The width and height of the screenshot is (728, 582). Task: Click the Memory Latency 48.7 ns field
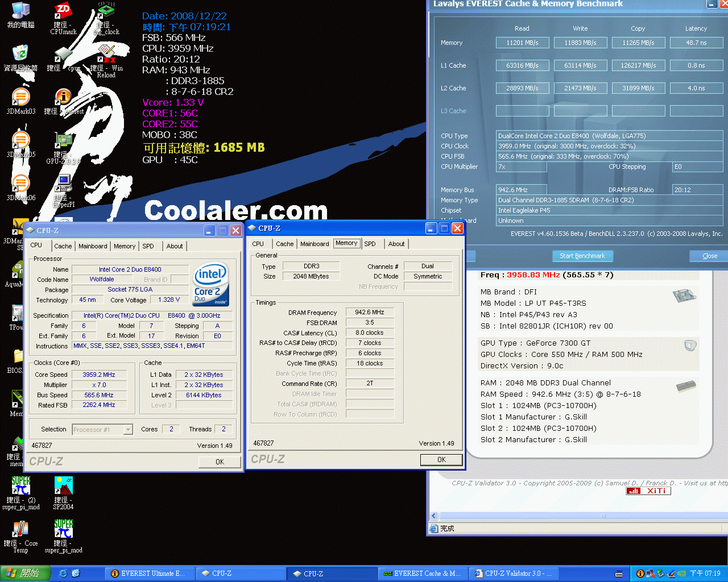tap(696, 43)
